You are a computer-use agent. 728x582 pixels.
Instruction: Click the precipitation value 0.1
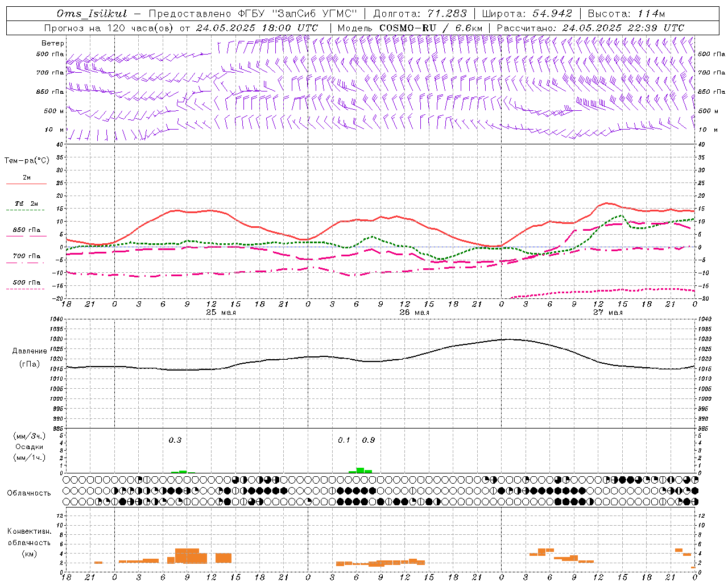344,440
